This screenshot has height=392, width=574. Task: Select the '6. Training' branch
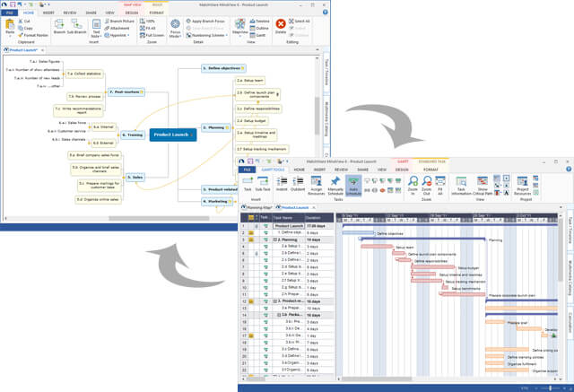click(x=133, y=135)
